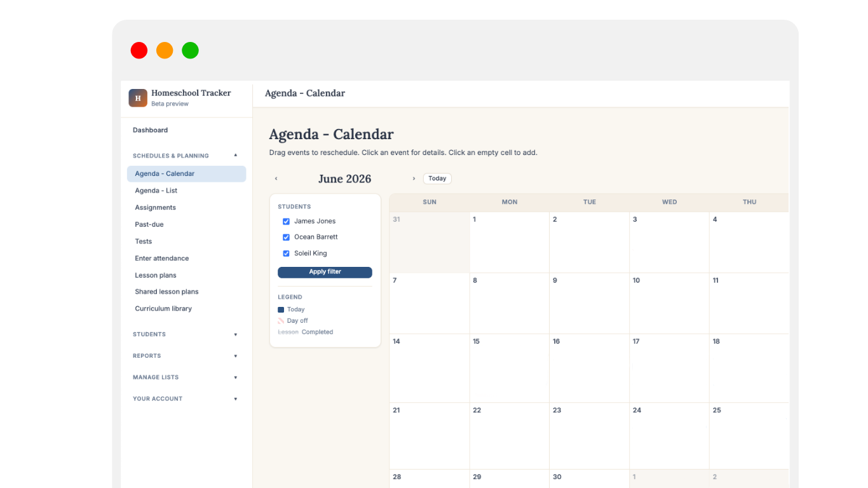Viewport: 868px width, 488px height.
Task: Click the June 8 calendar cell
Action: [510, 304]
